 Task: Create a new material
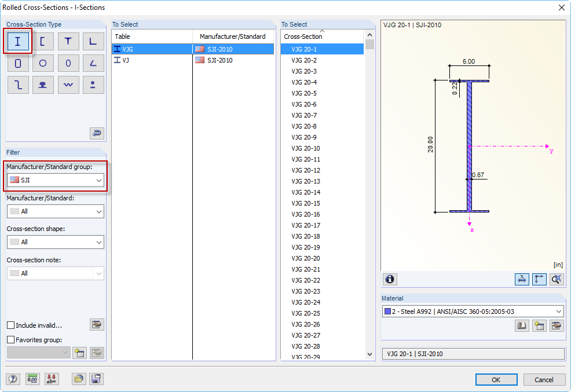coord(539,325)
